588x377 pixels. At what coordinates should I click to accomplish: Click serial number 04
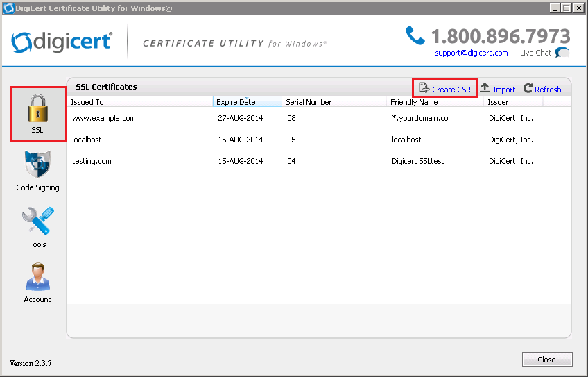click(291, 161)
